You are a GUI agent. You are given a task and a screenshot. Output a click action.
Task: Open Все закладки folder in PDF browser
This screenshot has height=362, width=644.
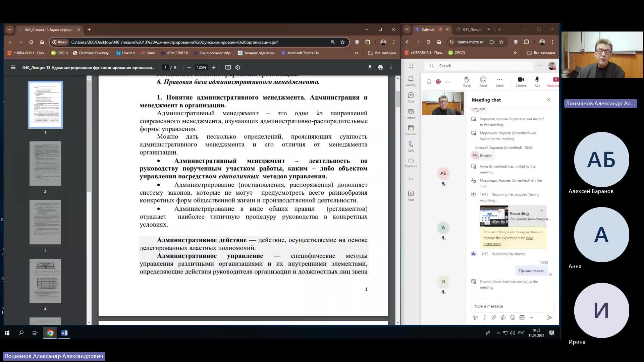[x=382, y=53]
